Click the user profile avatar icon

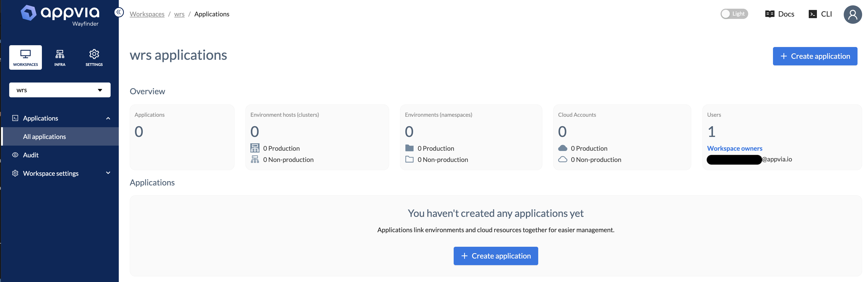852,15
